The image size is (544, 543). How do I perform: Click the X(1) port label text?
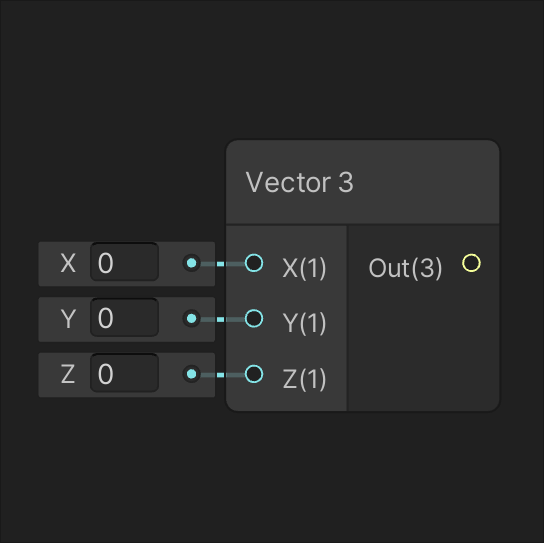(304, 268)
